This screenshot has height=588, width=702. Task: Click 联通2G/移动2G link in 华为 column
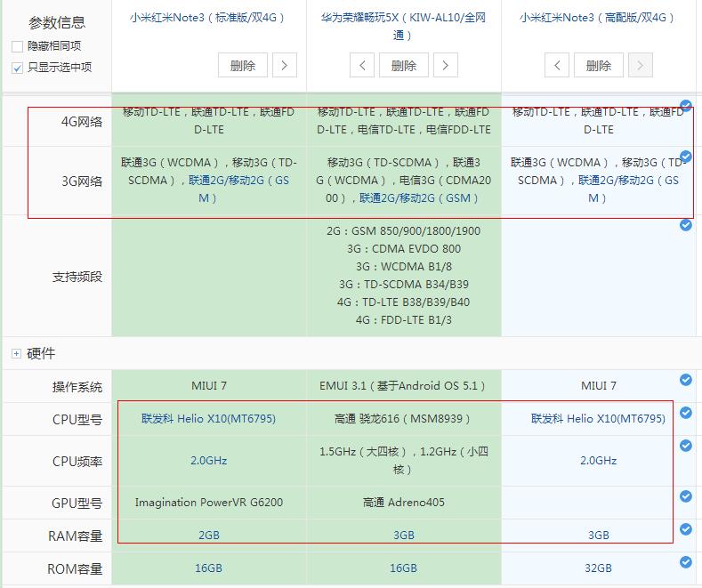pyautogui.click(x=418, y=198)
